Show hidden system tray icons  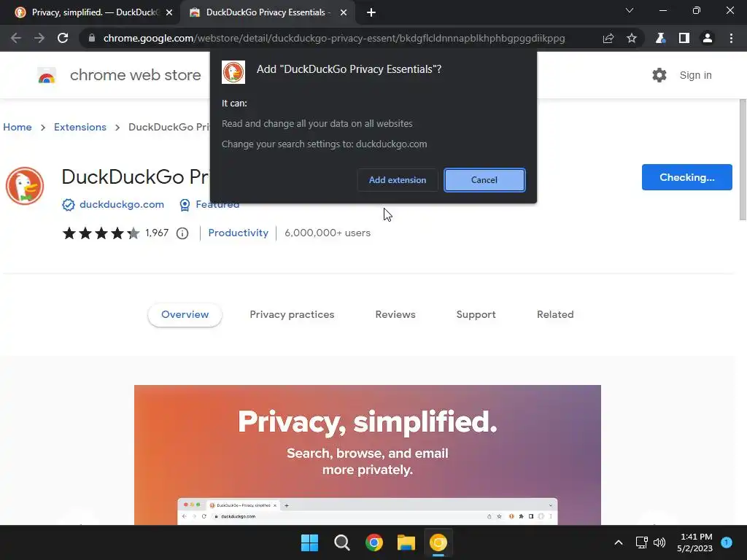click(619, 542)
